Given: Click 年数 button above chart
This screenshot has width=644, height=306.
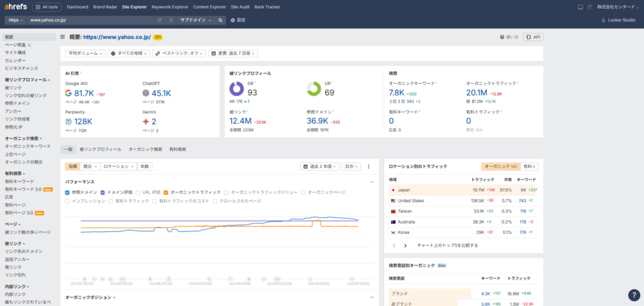Looking at the screenshot, I should click(145, 167).
